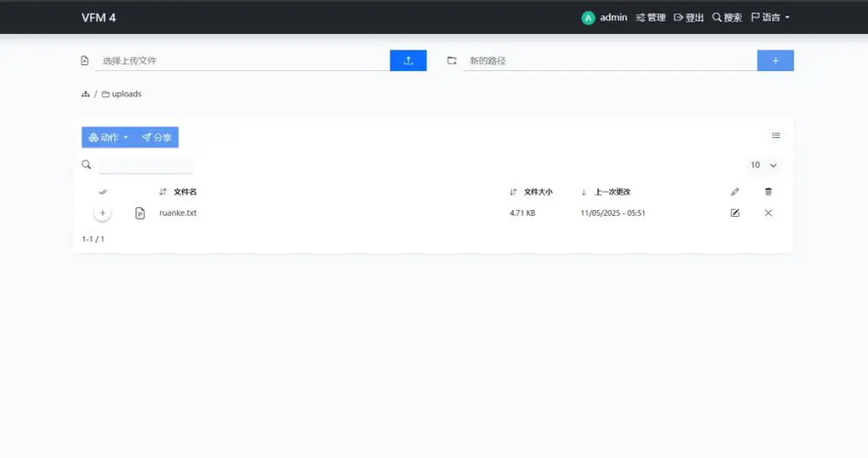868x458 pixels.
Task: Click the blue upload button
Action: pos(408,61)
